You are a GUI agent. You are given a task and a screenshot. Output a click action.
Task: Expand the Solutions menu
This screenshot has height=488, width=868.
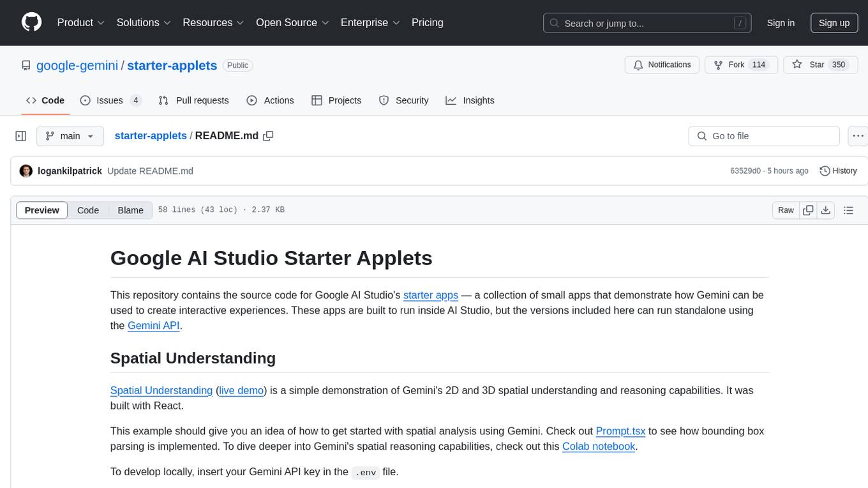144,22
